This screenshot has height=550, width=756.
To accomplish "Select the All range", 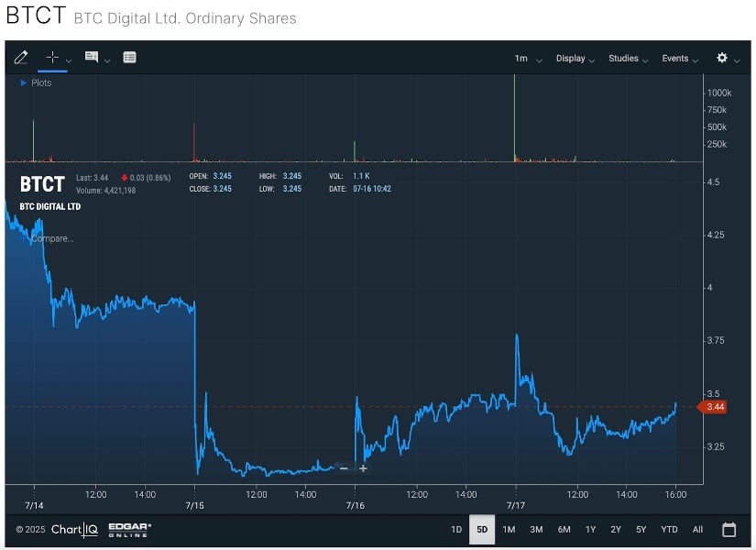I will [x=697, y=529].
